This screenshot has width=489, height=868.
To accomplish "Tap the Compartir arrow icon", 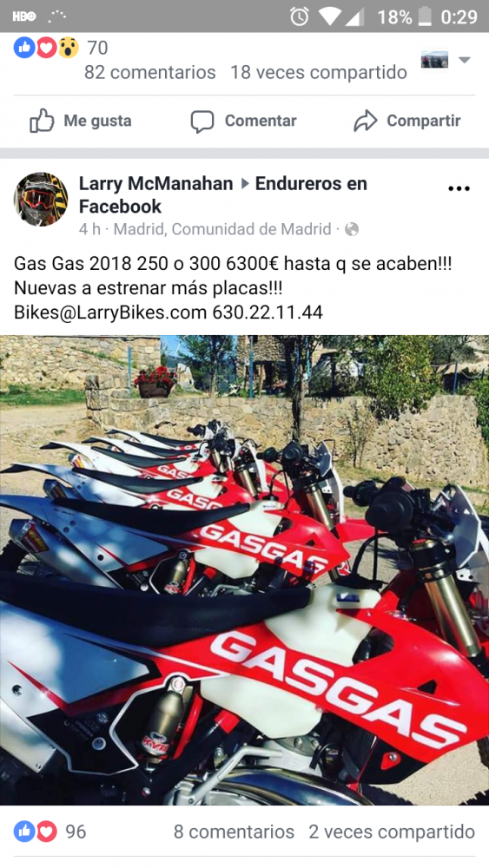I will click(x=365, y=122).
